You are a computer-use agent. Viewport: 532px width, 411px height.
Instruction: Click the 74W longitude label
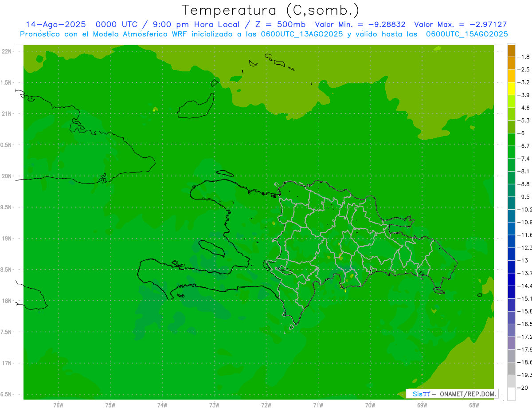[x=162, y=405]
